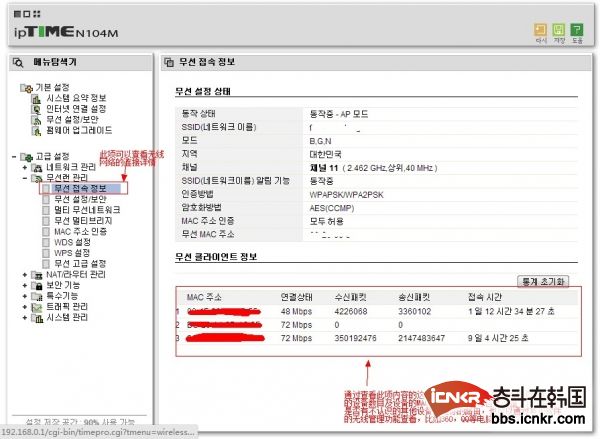Click the four-dot grid icon above the logo
Viewport: 600px width, 439px height.
pyautogui.click(x=37, y=14)
